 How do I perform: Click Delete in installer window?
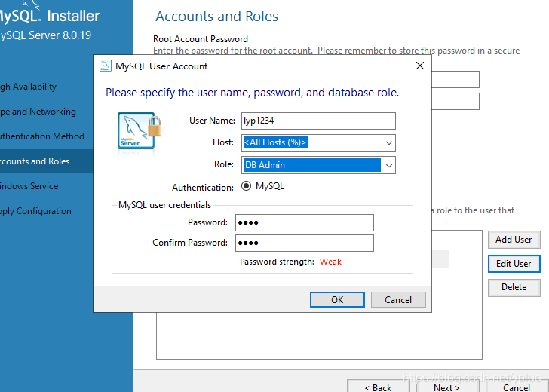pyautogui.click(x=514, y=287)
